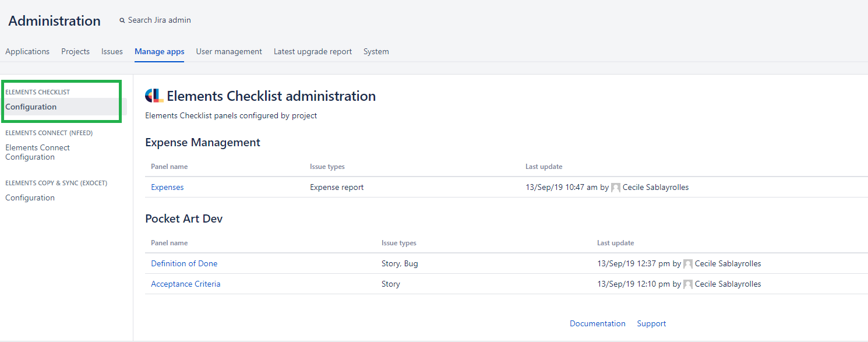The width and height of the screenshot is (868, 342).
Task: Switch to the Applications tab
Action: tap(27, 51)
